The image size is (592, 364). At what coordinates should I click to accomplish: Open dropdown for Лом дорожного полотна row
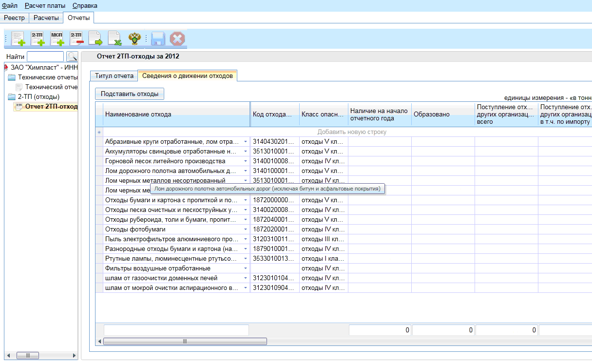click(x=245, y=171)
